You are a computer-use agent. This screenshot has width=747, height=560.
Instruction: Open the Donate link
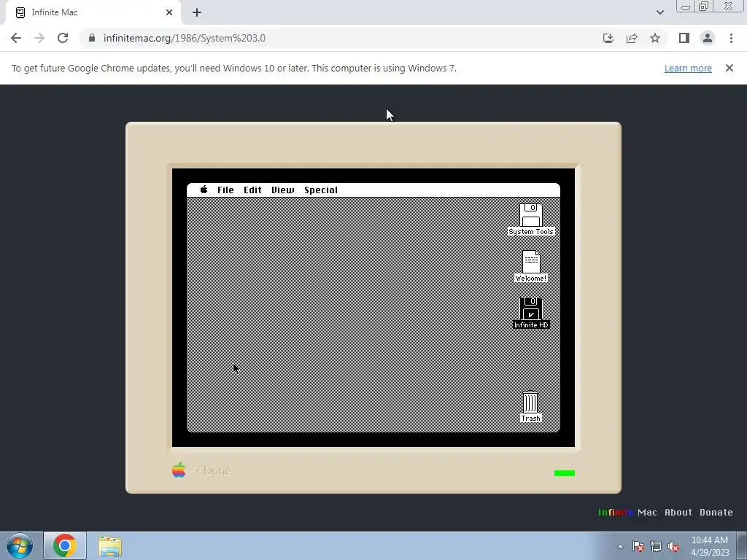(x=716, y=513)
